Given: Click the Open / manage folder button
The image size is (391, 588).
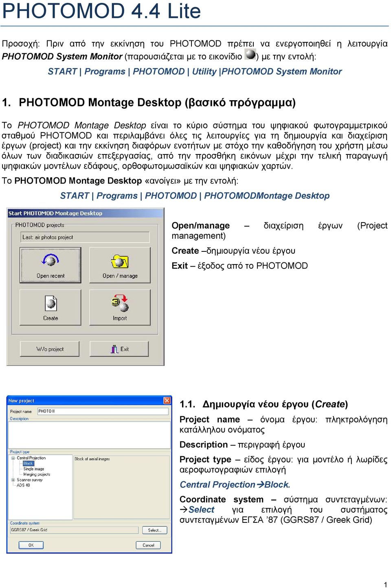Looking at the screenshot, I should (120, 265).
